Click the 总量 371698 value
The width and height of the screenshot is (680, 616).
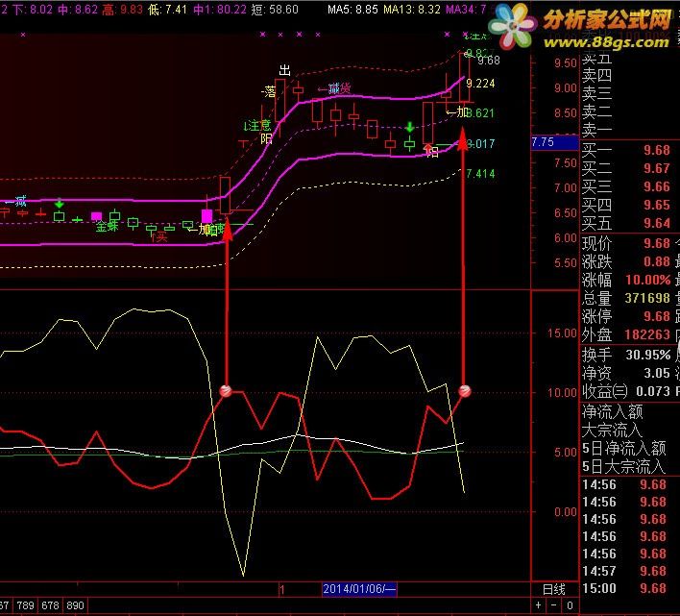pos(647,298)
